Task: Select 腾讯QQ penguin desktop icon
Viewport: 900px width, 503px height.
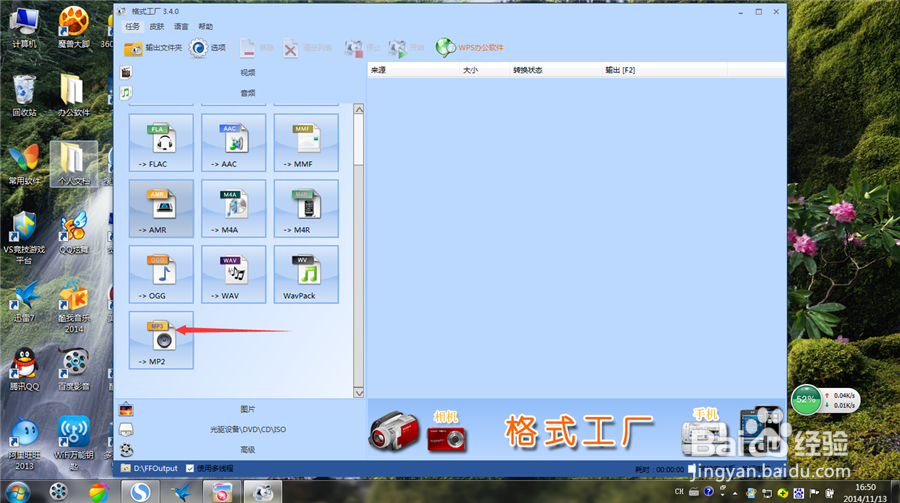Action: pyautogui.click(x=25, y=370)
